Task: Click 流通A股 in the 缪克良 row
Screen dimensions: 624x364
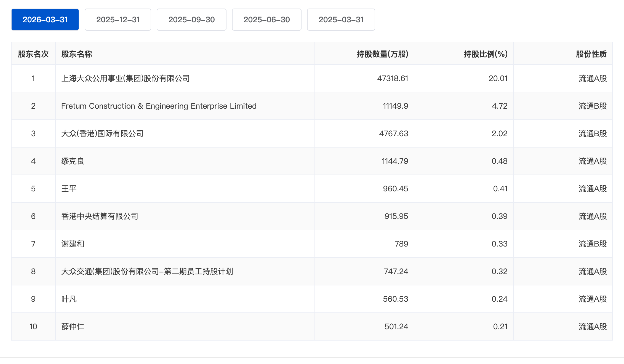Action: point(593,161)
